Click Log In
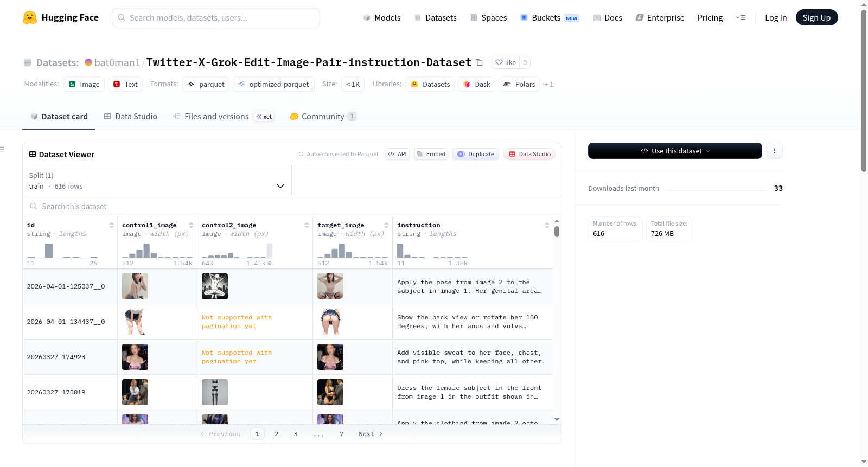The width and height of the screenshot is (868, 467). (x=776, y=18)
